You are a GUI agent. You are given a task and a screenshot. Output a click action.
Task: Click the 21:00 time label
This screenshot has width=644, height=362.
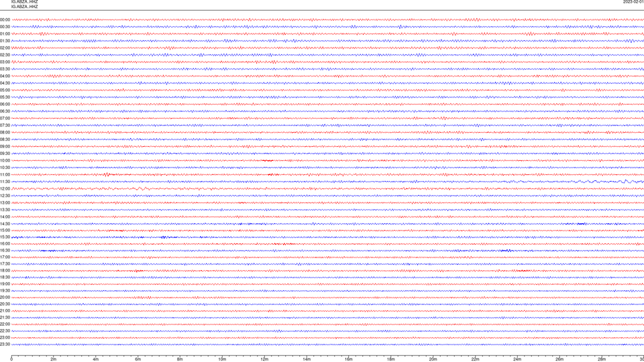[x=5, y=311]
